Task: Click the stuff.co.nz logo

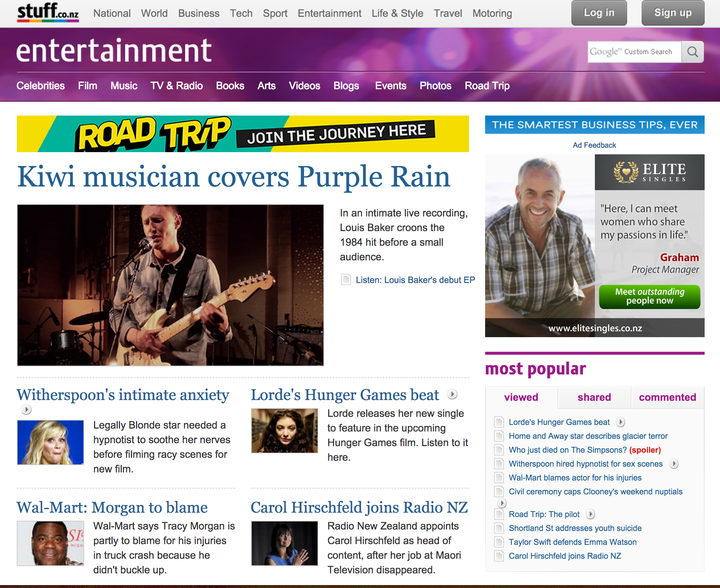Action: 48,12
